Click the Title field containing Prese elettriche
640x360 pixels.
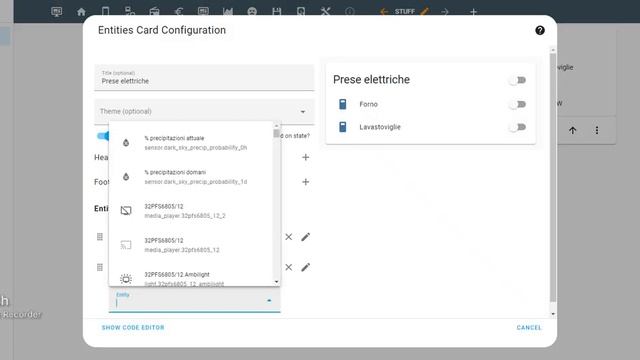[204, 78]
